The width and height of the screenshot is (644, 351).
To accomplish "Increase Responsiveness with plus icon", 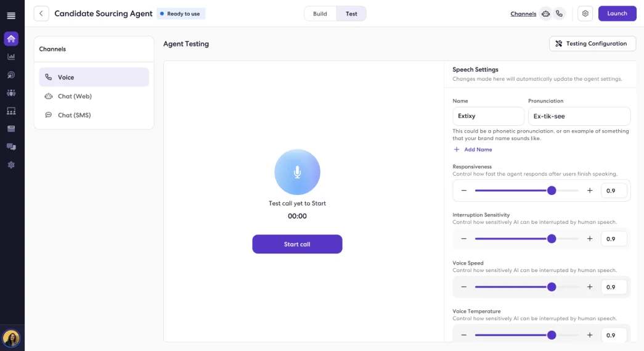I will click(x=590, y=191).
